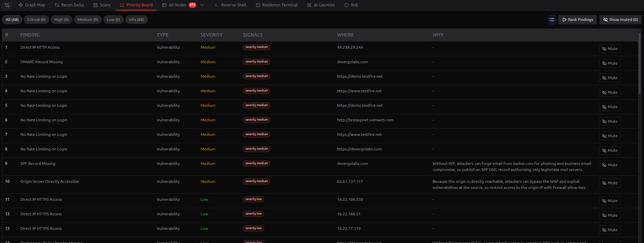Mute finding number 3 for demo.testfire.net
Screen dimensions: 644x243
point(610,78)
